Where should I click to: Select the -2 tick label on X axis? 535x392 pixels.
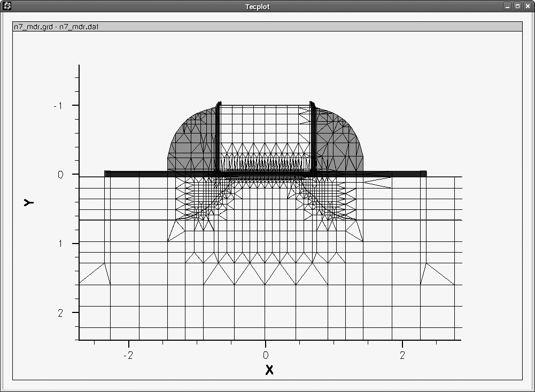[x=128, y=355]
